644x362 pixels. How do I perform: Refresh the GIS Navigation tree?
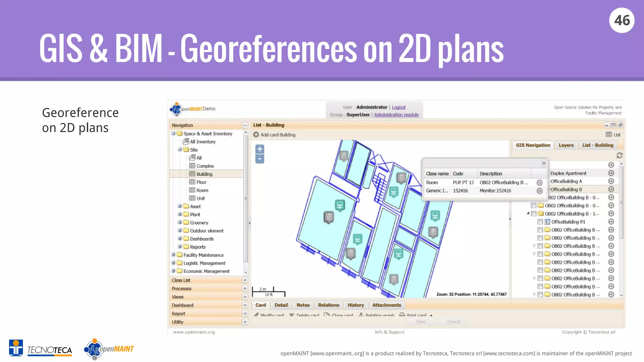click(x=619, y=155)
